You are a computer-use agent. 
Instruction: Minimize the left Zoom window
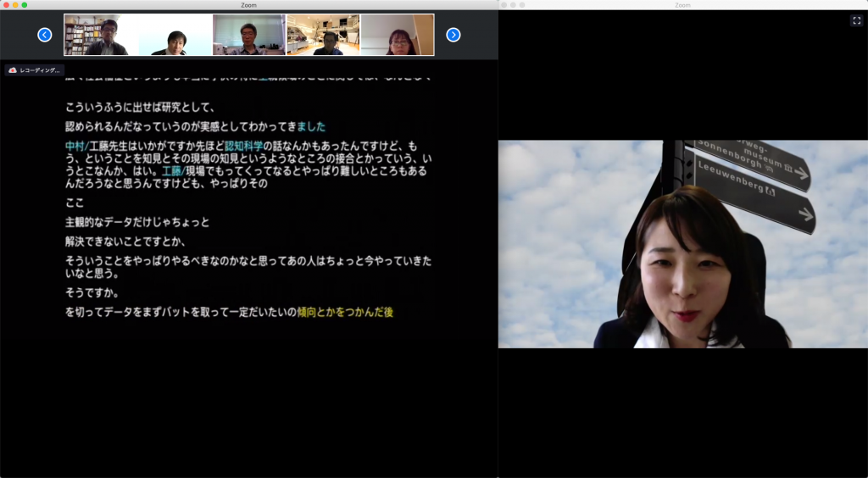pyautogui.click(x=15, y=5)
